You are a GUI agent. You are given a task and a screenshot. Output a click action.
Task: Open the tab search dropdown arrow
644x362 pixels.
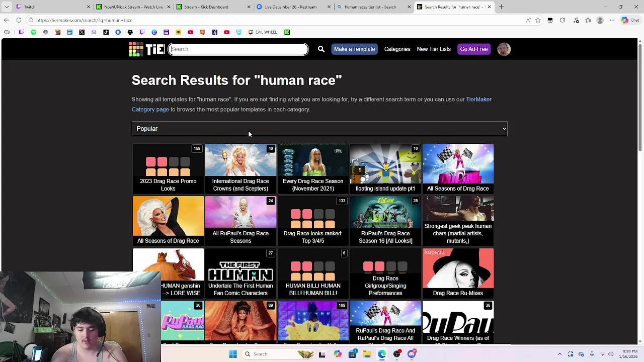click(x=7, y=7)
